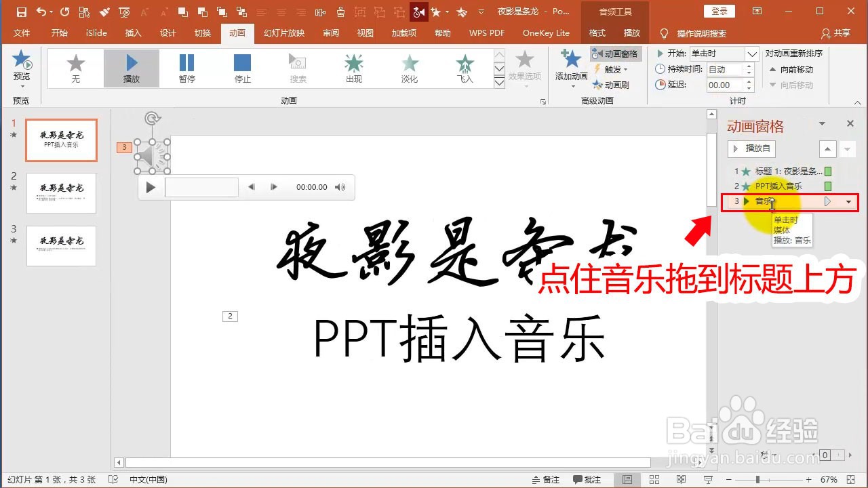Screen dimensions: 868x488
Task: Open Animation Pane options dropdown arrow
Action: [x=823, y=123]
